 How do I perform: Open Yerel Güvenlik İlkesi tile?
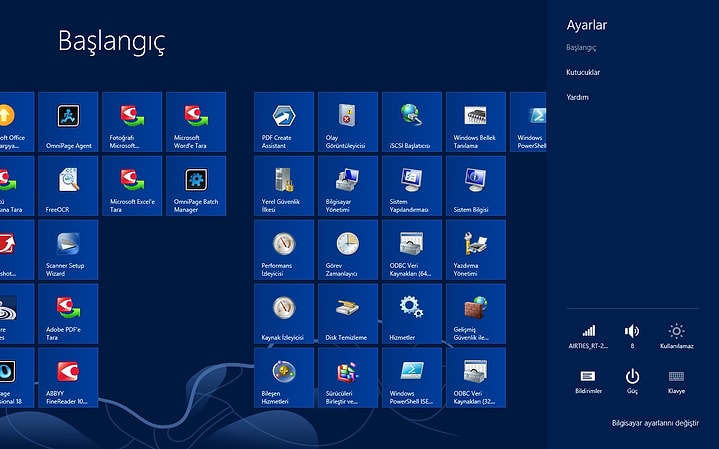pyautogui.click(x=284, y=186)
